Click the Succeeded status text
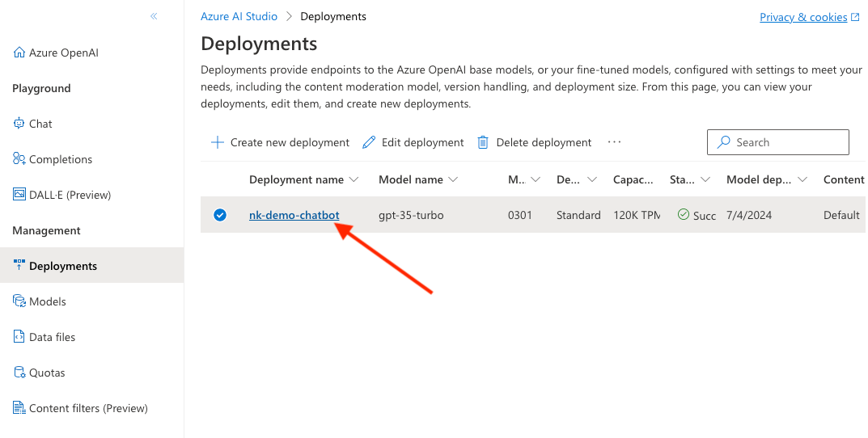 click(x=704, y=216)
